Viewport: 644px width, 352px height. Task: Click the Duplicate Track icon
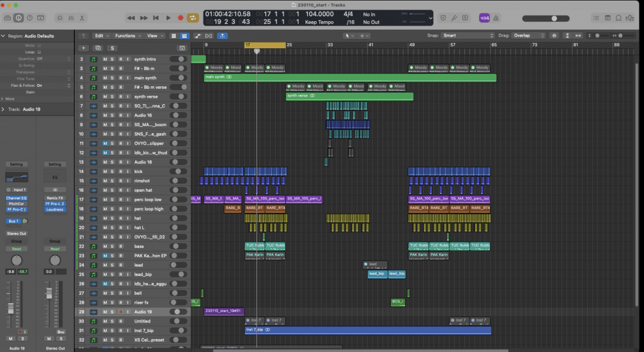(98, 48)
